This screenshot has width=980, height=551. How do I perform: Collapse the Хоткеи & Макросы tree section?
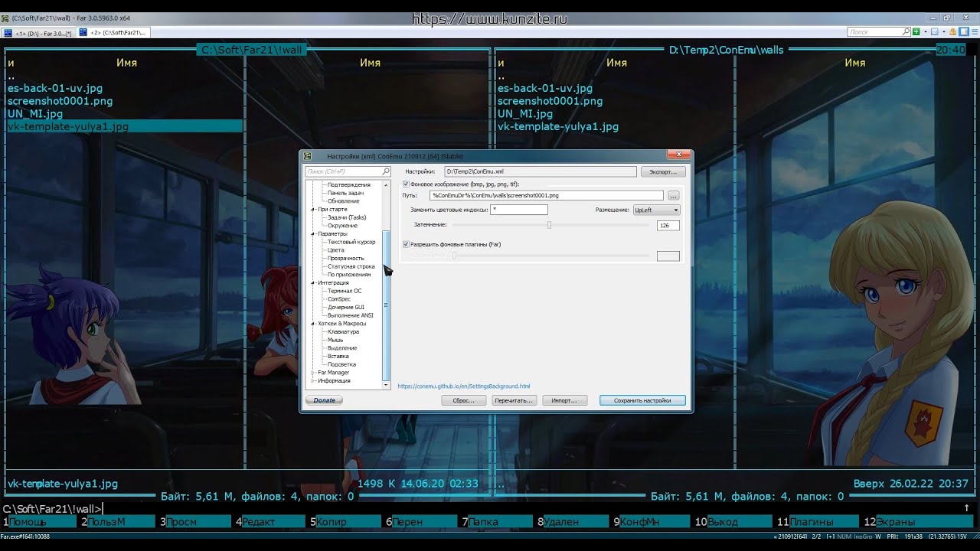(x=313, y=323)
